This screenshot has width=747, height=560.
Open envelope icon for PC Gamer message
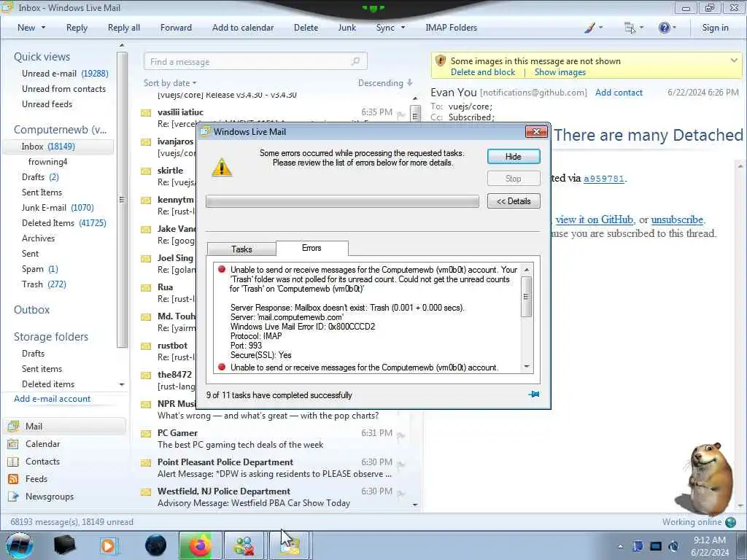(x=146, y=434)
